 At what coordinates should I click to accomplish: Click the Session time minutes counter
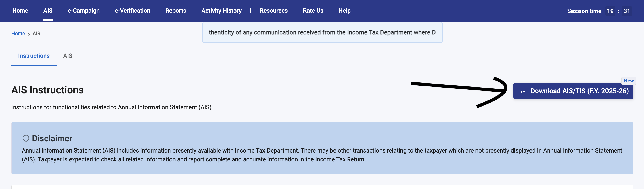(610, 11)
